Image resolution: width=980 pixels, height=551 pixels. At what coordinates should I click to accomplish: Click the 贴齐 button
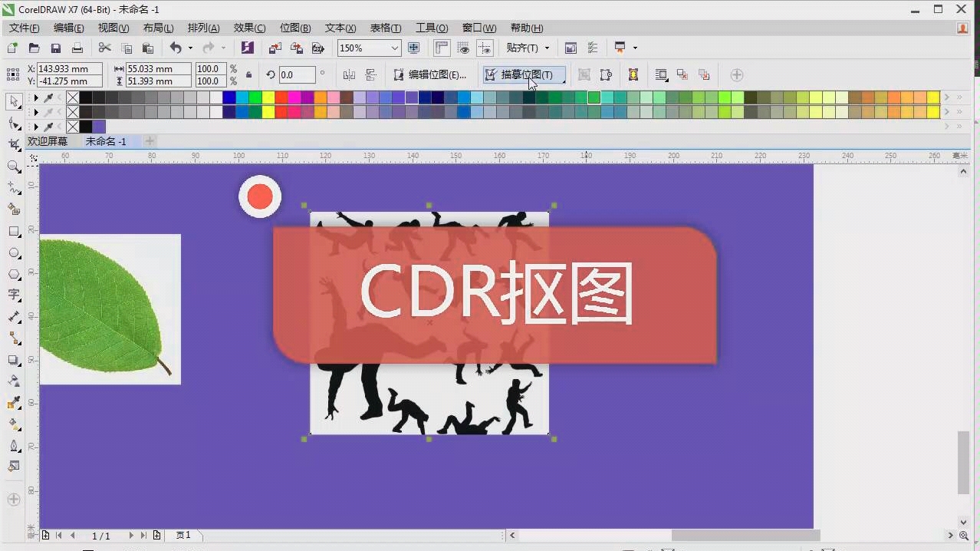(524, 48)
